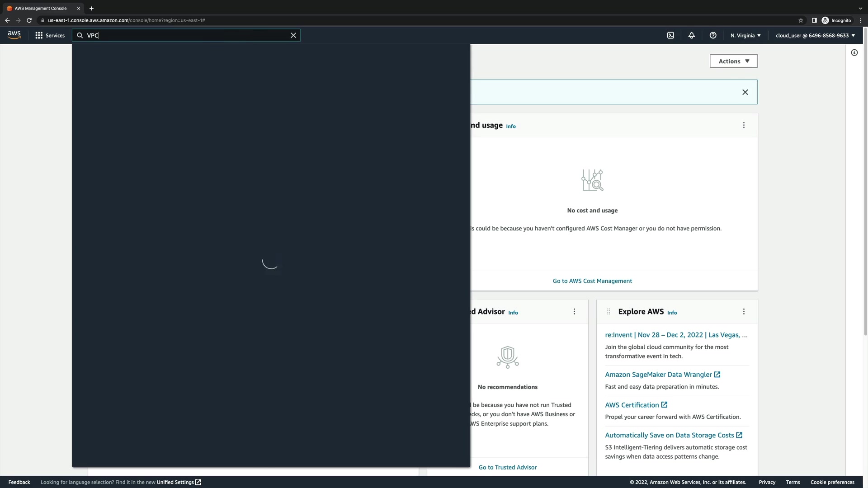Open Explore AWS widget options menu

tap(743, 312)
